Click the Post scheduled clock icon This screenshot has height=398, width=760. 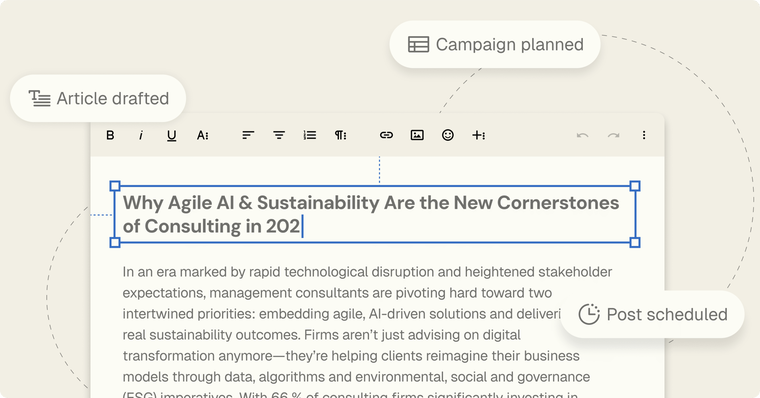(589, 314)
